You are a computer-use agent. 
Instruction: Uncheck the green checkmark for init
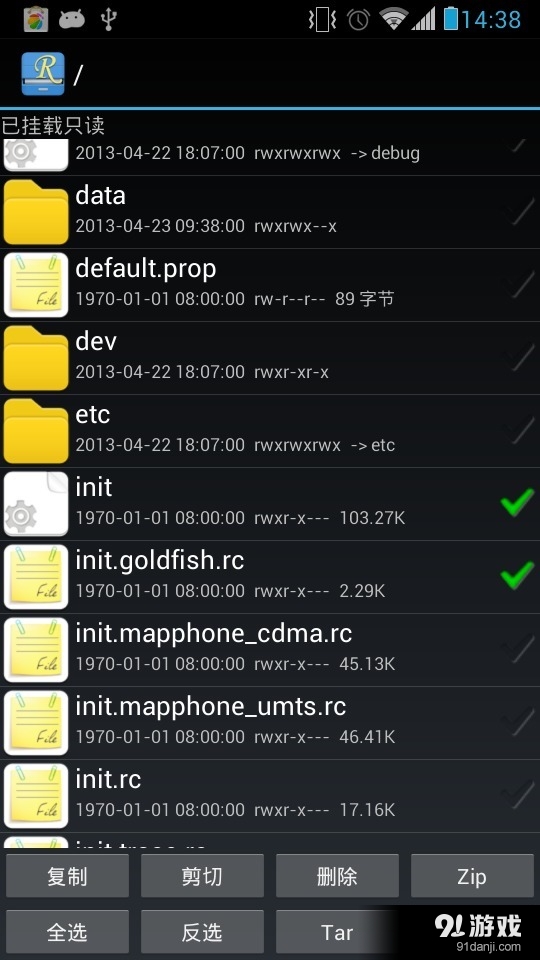(517, 503)
